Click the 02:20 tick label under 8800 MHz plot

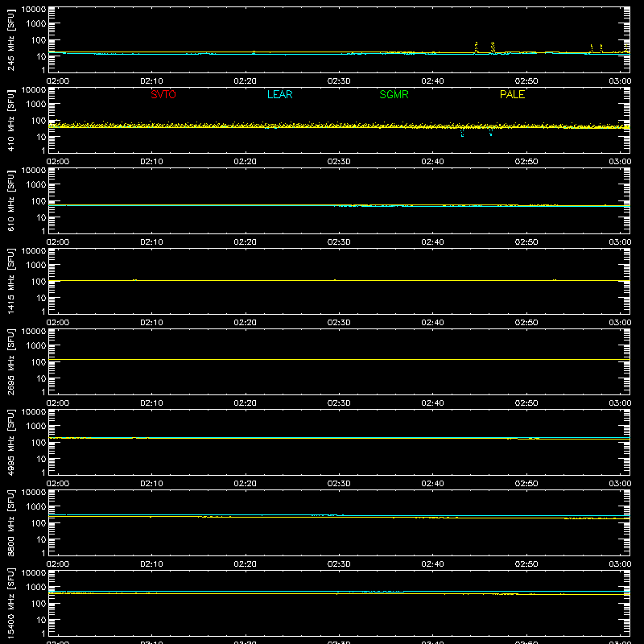click(x=246, y=564)
